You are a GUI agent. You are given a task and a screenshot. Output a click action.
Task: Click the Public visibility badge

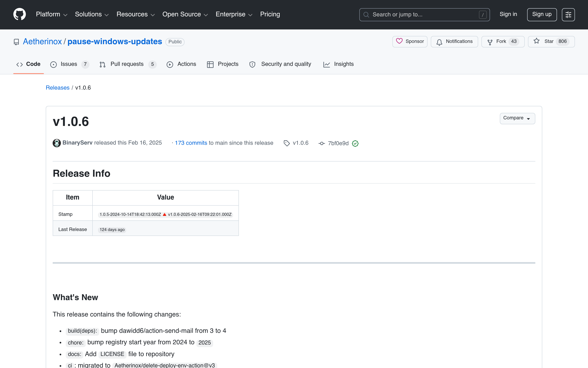click(175, 42)
